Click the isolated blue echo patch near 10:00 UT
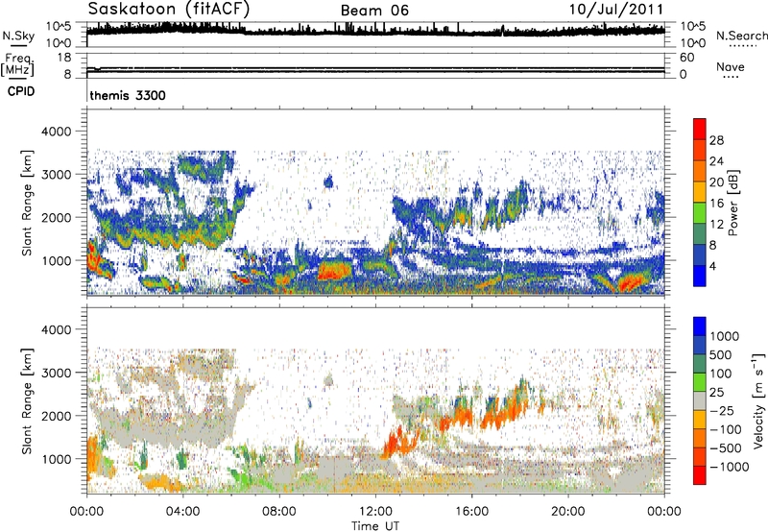Image resolution: width=768 pixels, height=532 pixels. [x=328, y=181]
